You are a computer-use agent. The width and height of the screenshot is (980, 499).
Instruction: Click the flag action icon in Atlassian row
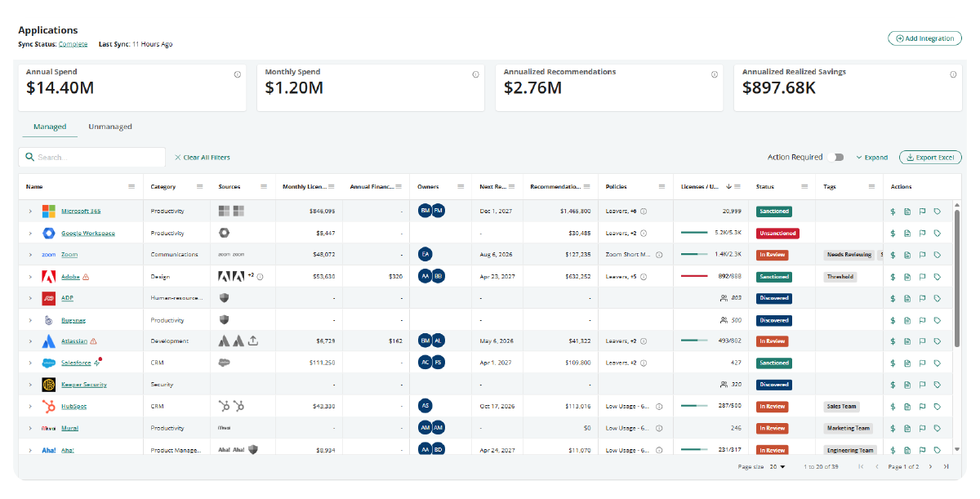tap(922, 341)
